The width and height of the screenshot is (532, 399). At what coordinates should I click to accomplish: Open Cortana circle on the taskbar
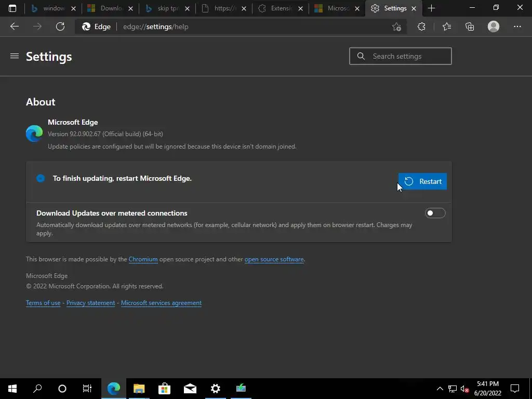(62, 389)
